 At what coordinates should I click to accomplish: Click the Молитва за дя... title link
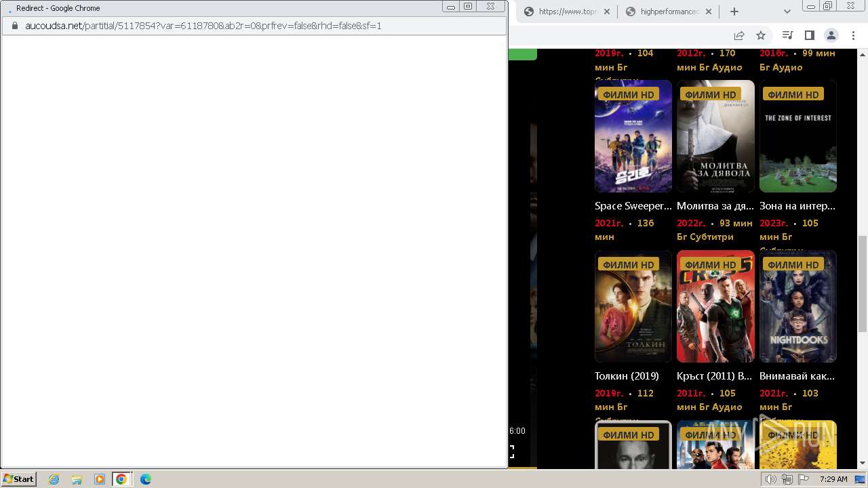(715, 206)
